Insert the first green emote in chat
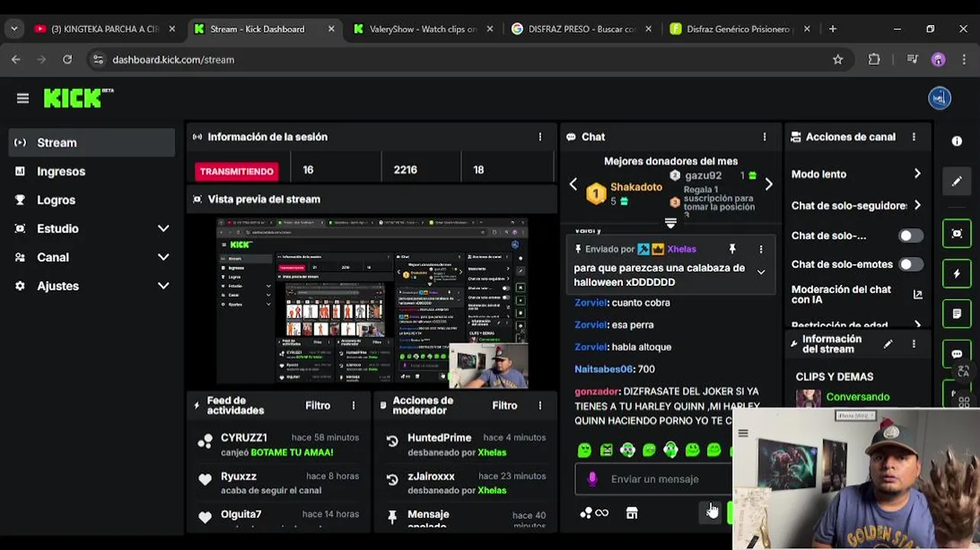Viewport: 980px width, 550px height. click(x=585, y=451)
